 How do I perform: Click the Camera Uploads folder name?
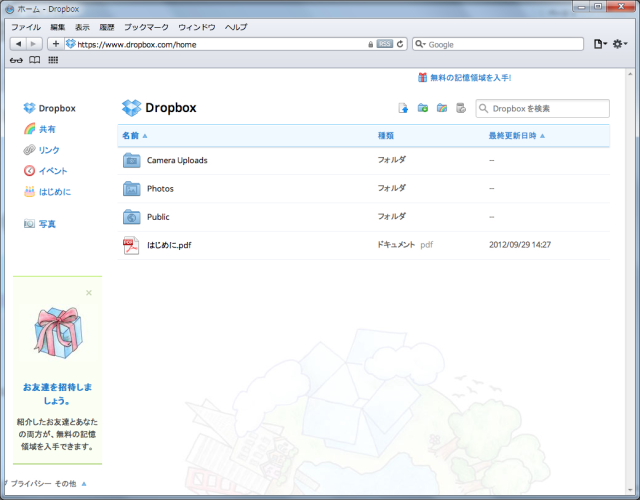click(x=177, y=160)
